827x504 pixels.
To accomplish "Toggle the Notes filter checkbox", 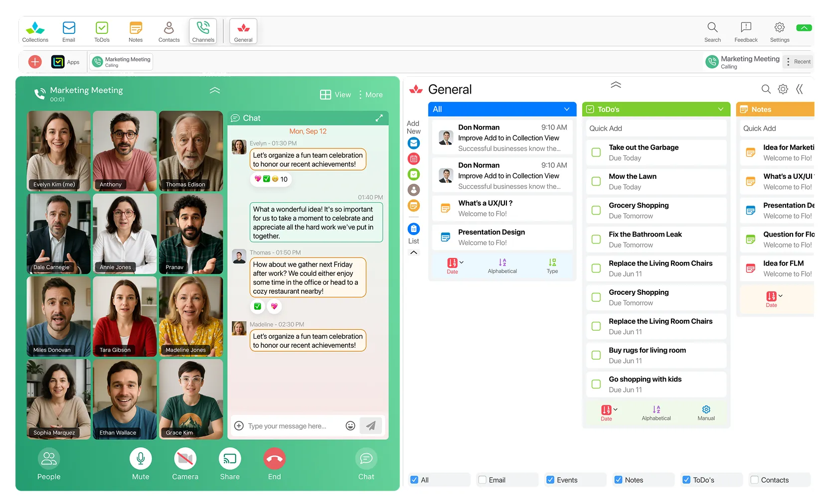I will (x=618, y=480).
